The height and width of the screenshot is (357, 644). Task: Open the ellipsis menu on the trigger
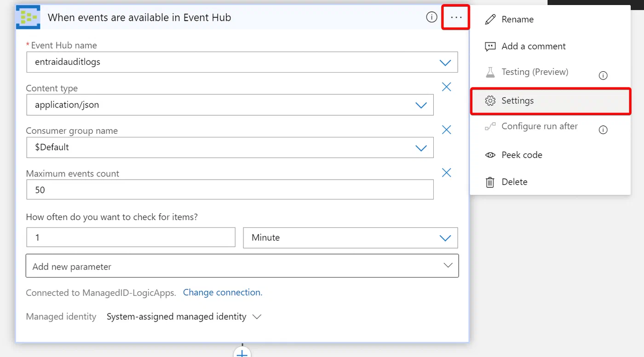(456, 17)
